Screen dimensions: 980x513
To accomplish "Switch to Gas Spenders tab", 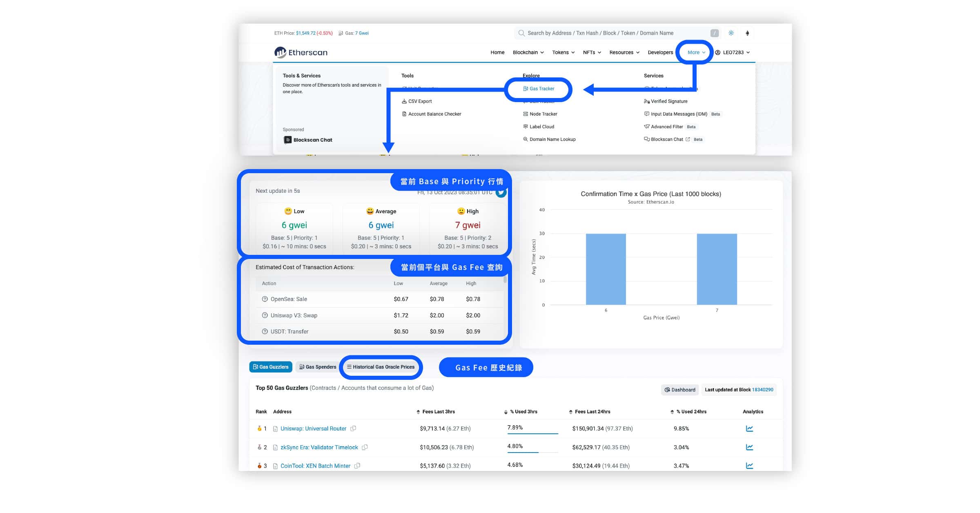I will click(318, 367).
